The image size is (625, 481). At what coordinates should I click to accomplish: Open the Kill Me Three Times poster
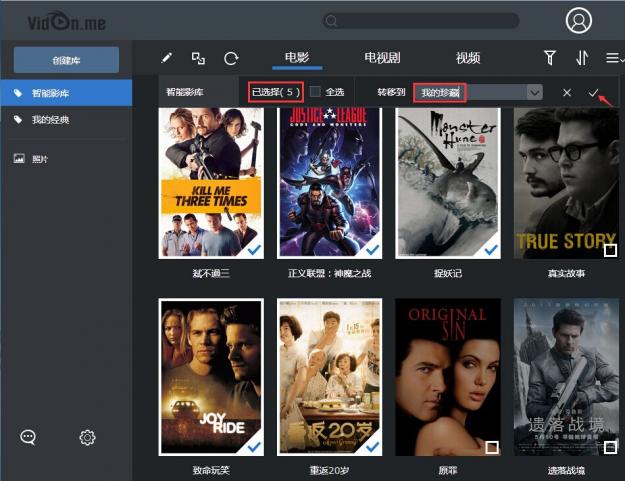[211, 183]
